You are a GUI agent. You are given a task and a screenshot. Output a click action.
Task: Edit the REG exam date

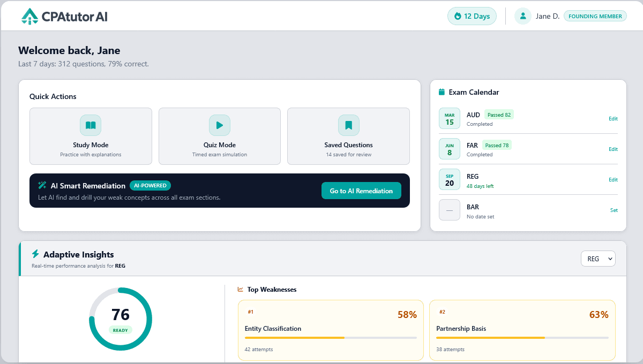(x=613, y=179)
